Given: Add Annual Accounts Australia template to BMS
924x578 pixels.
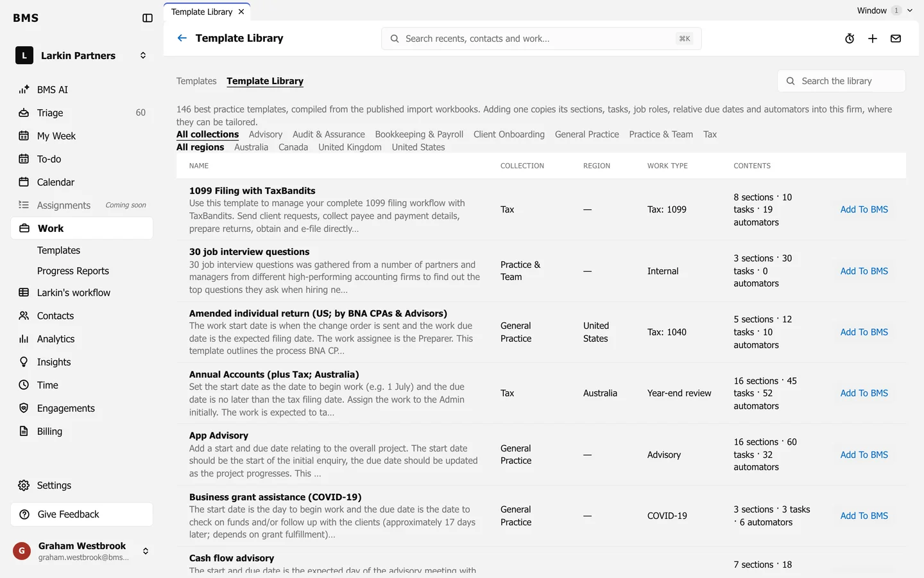Looking at the screenshot, I should 864,393.
